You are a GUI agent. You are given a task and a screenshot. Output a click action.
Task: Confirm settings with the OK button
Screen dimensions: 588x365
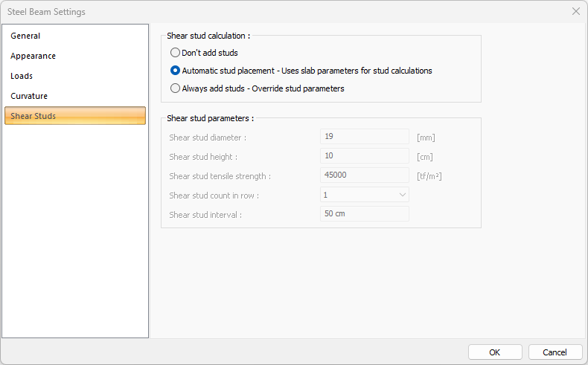click(x=495, y=352)
